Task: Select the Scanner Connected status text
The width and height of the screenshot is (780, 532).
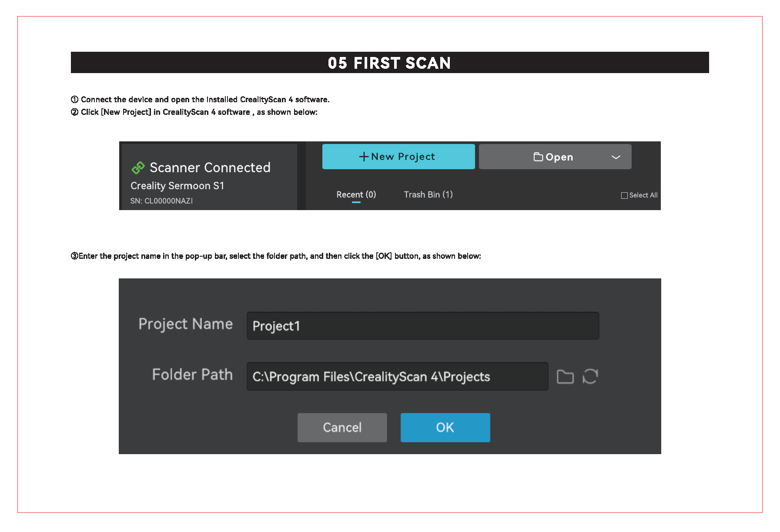Action: [x=210, y=167]
